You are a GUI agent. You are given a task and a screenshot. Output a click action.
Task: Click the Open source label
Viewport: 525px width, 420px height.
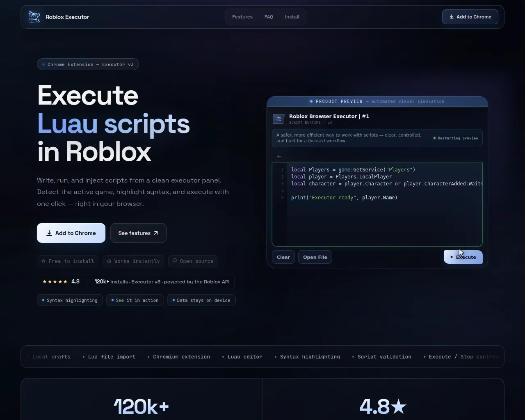click(x=196, y=261)
